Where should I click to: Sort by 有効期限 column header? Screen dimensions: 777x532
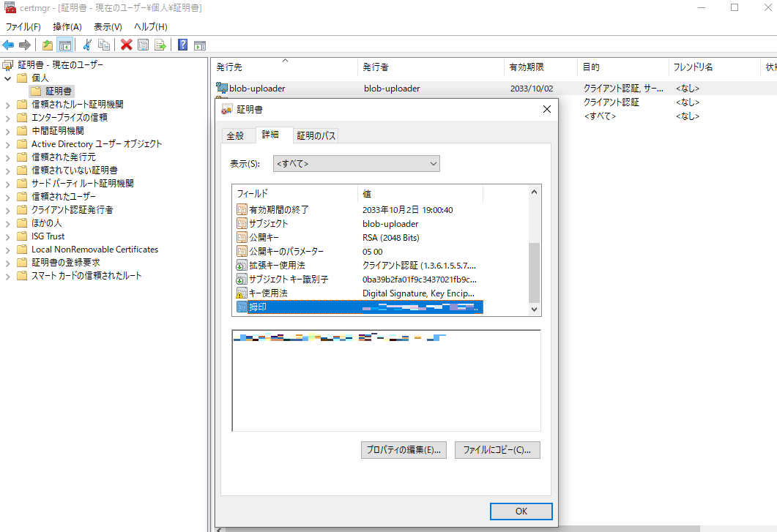point(540,67)
